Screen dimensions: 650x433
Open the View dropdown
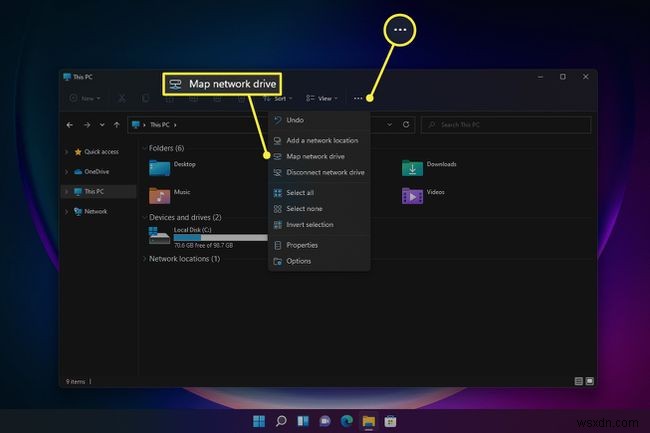322,98
